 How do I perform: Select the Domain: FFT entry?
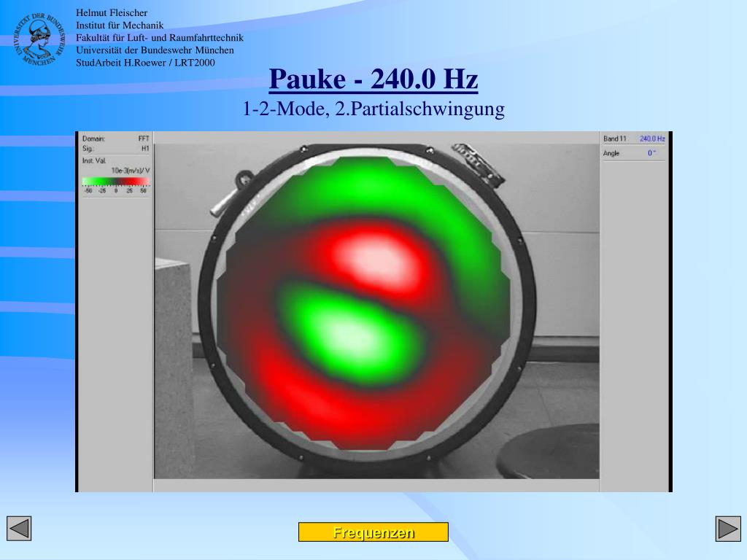(116, 139)
